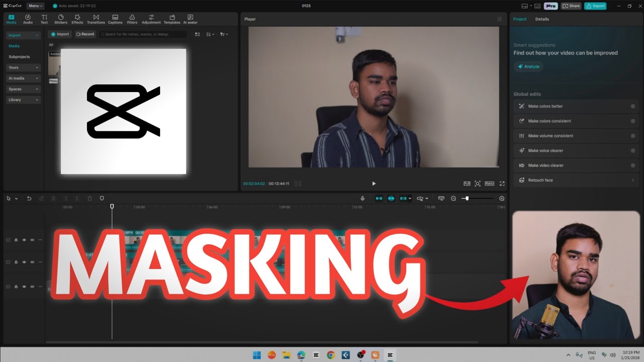Click the player fullscreen expand icon
Screen dimensions: 644x362
click(x=502, y=184)
